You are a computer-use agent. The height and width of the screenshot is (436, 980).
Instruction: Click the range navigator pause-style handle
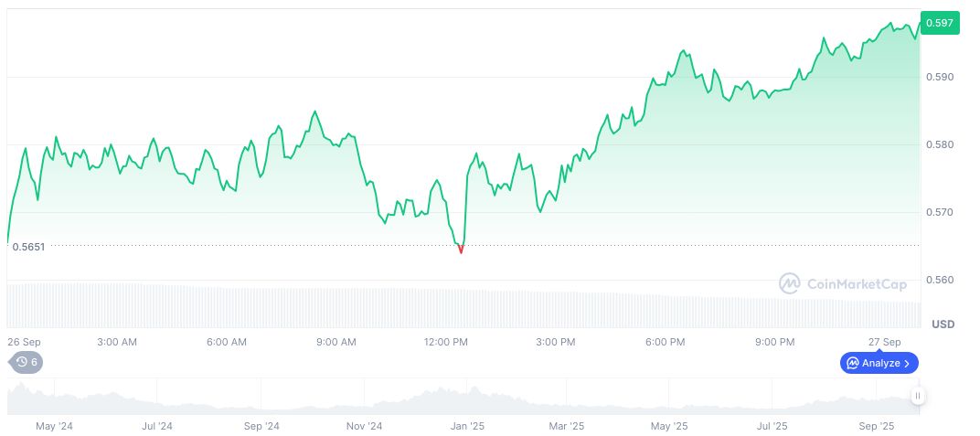pos(917,396)
